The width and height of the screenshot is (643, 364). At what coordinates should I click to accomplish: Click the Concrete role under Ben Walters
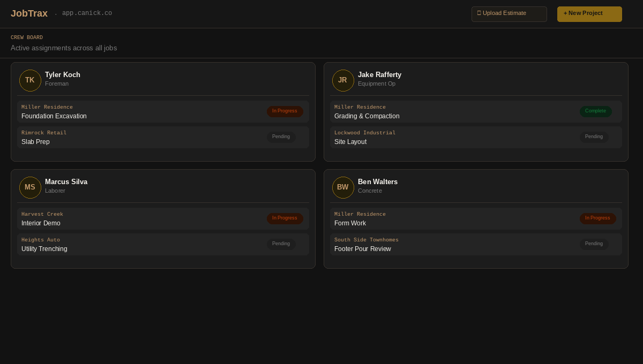[x=370, y=191]
